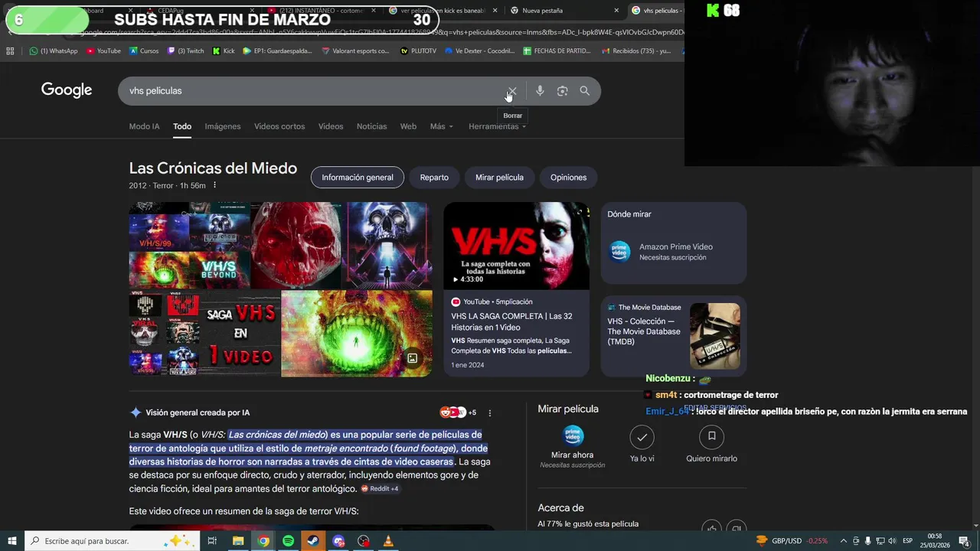Viewport: 980px width, 551px height.
Task: Run search with the magnifying glass icon
Action: (585, 91)
